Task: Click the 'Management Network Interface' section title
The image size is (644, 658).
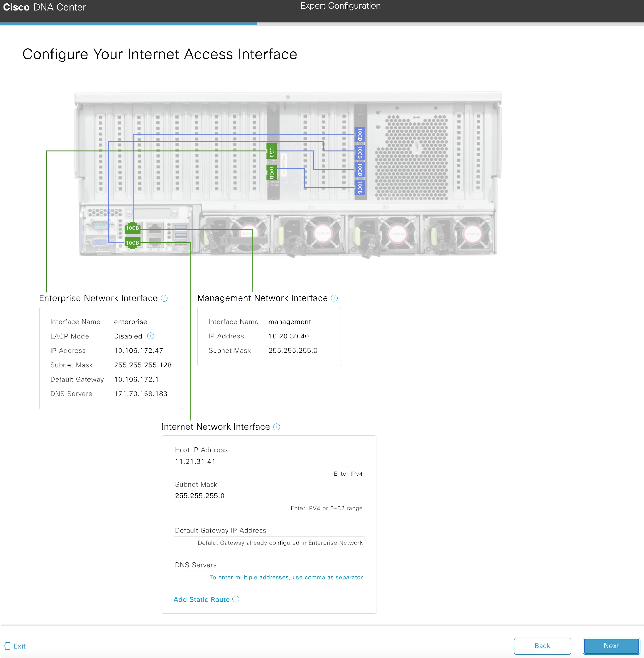Action: [262, 298]
